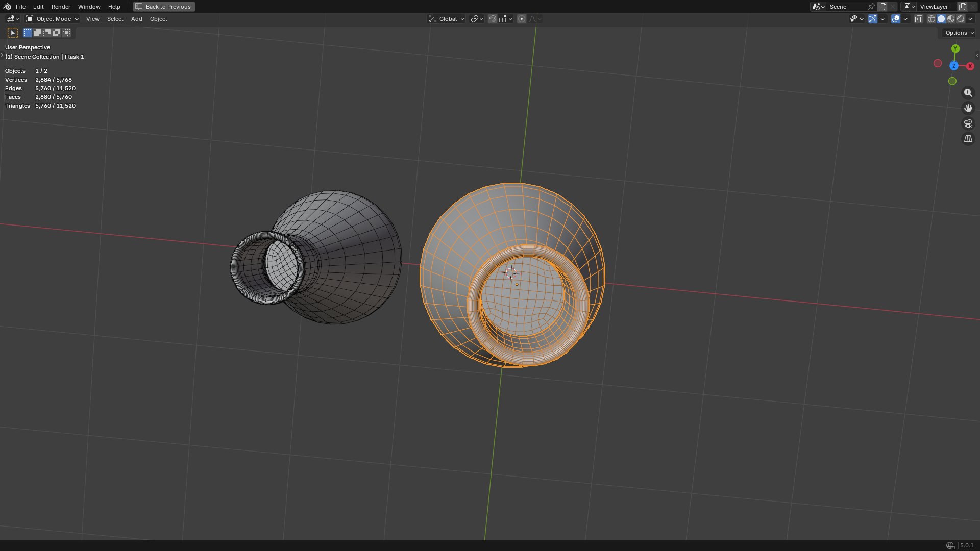
Task: Toggle X-ray mode
Action: (918, 19)
